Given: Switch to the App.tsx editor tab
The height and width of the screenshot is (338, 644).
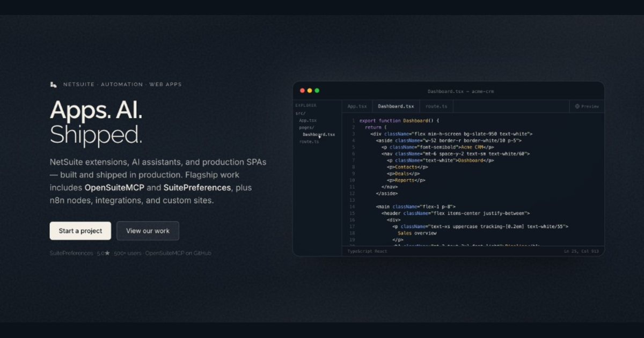Looking at the screenshot, I should tap(357, 106).
